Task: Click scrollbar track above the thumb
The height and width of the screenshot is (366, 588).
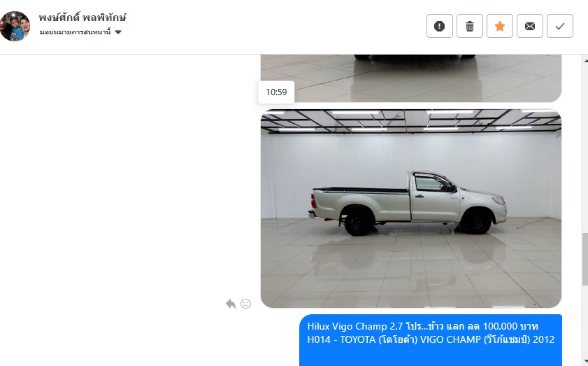Action: tap(585, 148)
